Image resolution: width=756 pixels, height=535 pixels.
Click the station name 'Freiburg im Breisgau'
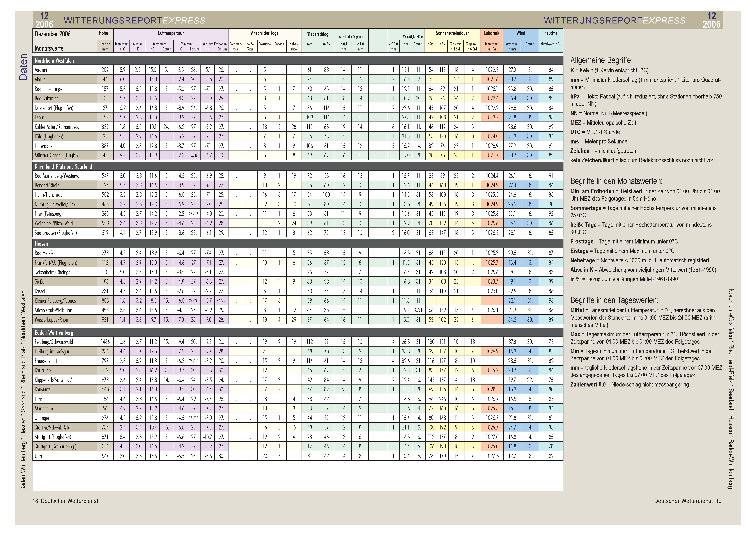click(x=52, y=351)
